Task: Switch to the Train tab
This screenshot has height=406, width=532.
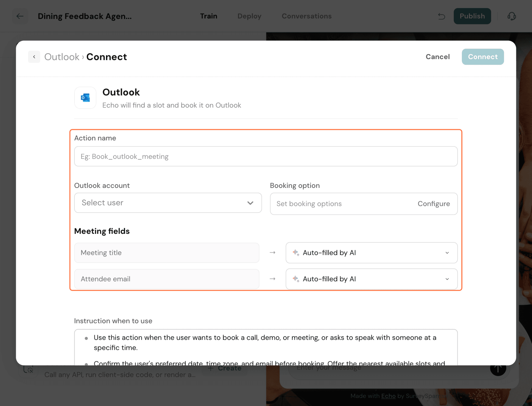Action: (209, 16)
